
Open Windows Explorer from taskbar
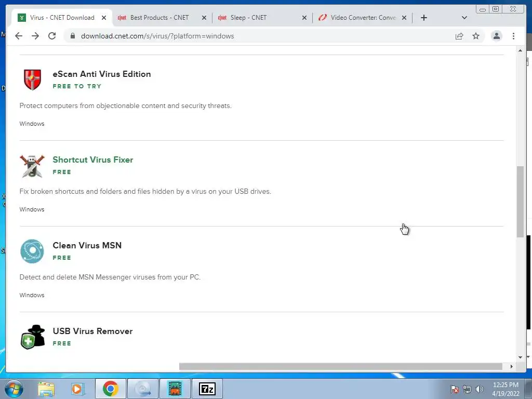click(46, 389)
